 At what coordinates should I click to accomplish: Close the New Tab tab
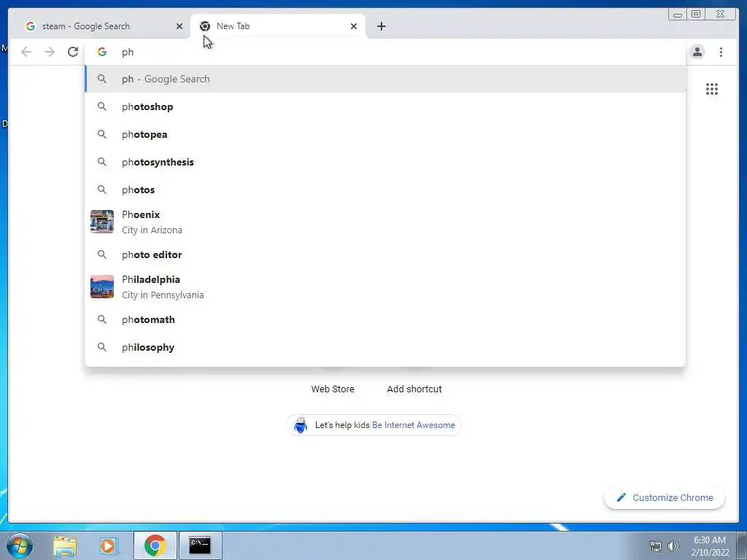[354, 26]
